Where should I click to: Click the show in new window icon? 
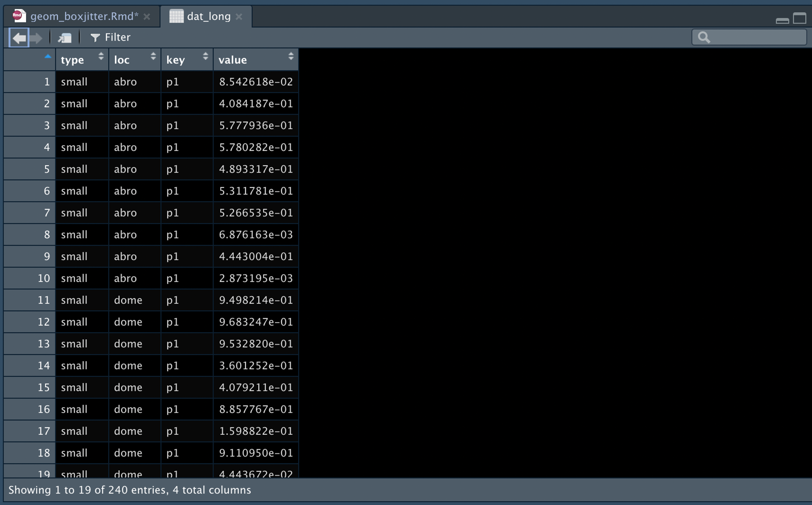pyautogui.click(x=65, y=38)
